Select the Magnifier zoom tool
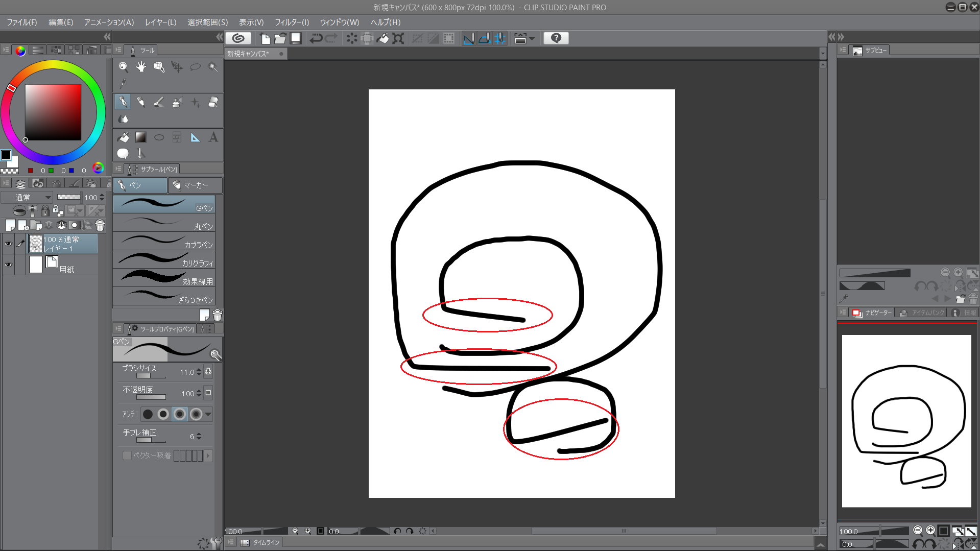The image size is (980, 551). tap(123, 67)
